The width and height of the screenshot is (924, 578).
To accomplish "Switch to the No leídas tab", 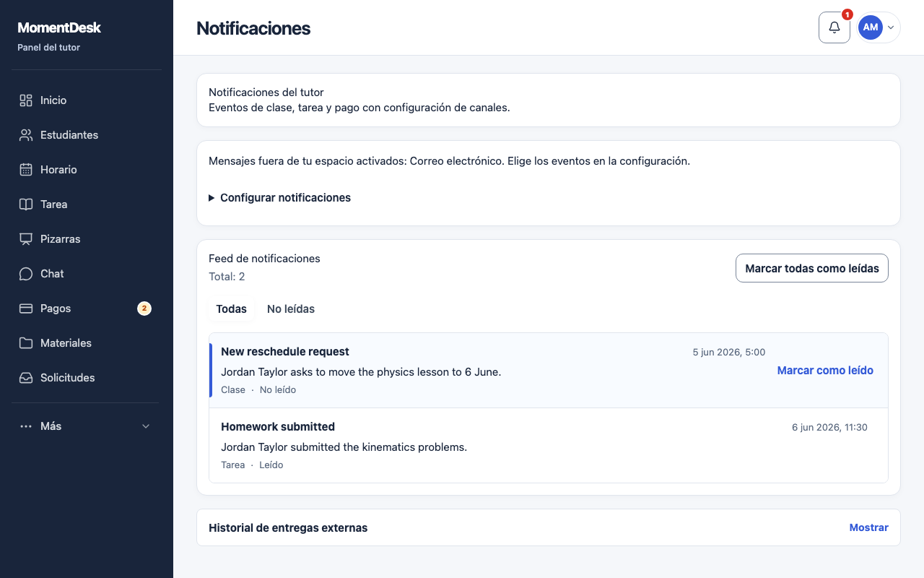I will (291, 309).
